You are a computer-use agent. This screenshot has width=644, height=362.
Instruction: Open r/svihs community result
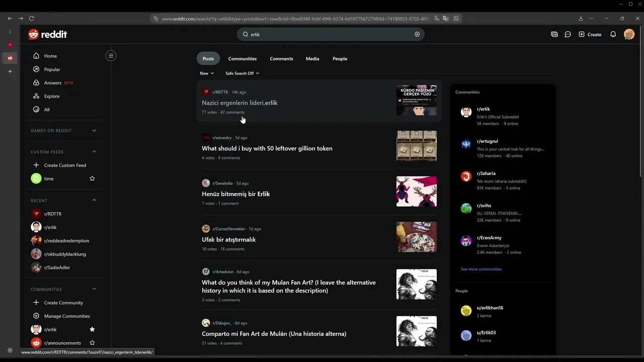[484, 206]
